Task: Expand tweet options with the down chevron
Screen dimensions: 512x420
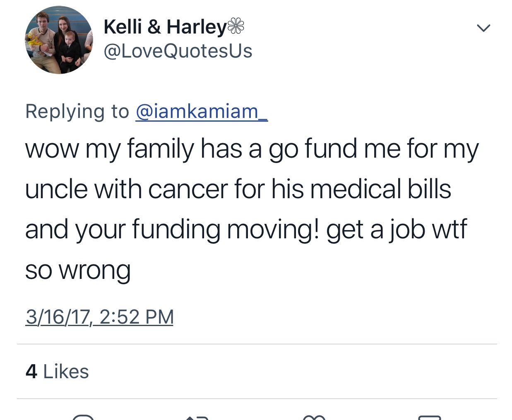Action: [x=483, y=28]
